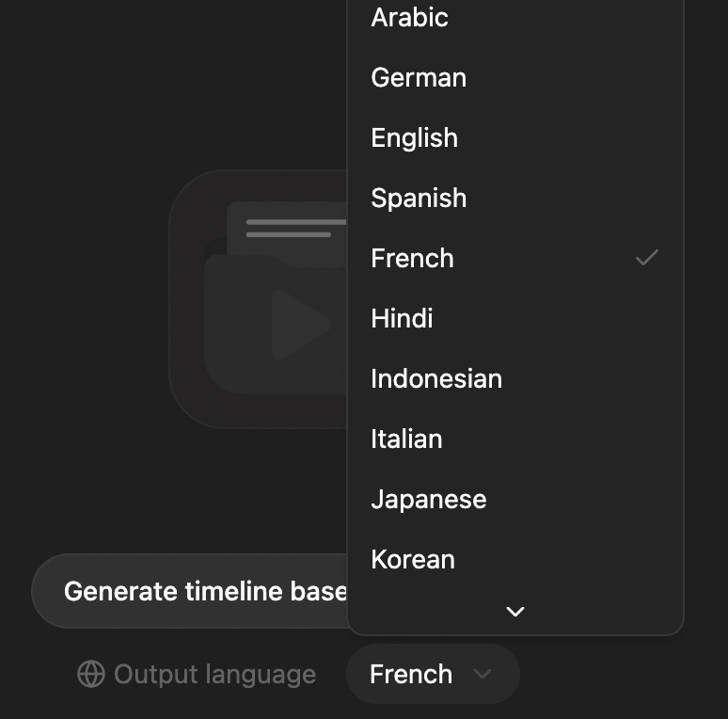Click the Output language label
728x719 pixels.
click(x=214, y=675)
